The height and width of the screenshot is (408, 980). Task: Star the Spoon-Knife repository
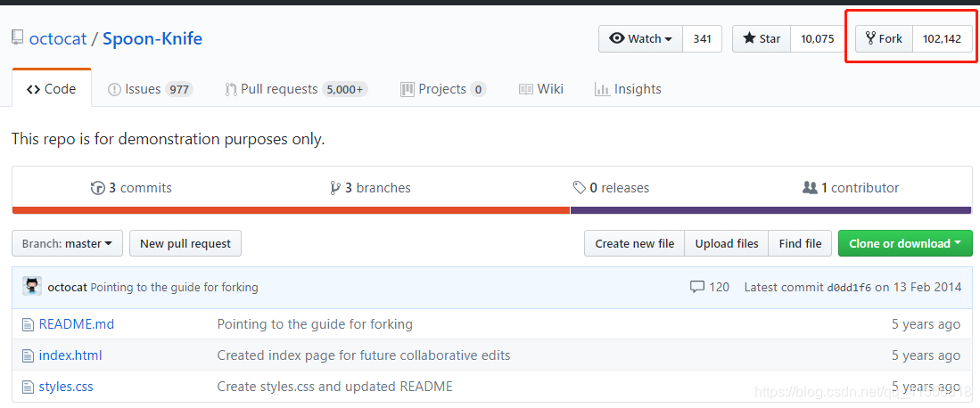tap(762, 38)
